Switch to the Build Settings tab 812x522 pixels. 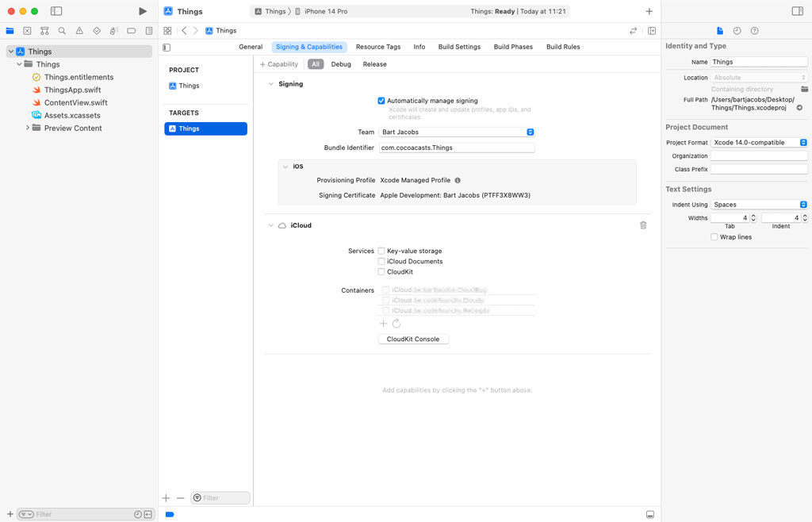(459, 47)
